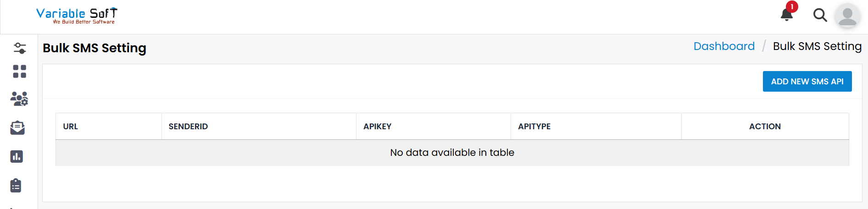The height and width of the screenshot is (209, 868).
Task: Click the Bulk SMS Setting page heading
Action: click(95, 48)
